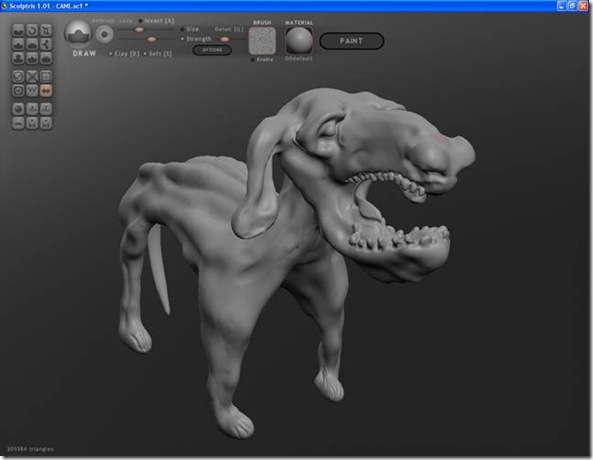Click the New sphere icon
Viewport: 593px width, 460px height.
18,109
